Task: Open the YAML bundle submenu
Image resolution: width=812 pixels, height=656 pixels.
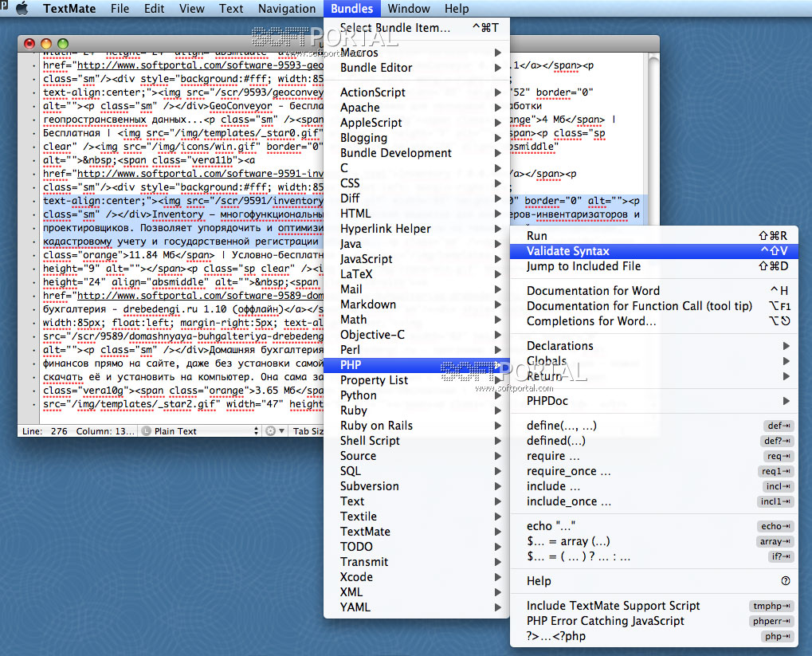Action: pos(416,607)
